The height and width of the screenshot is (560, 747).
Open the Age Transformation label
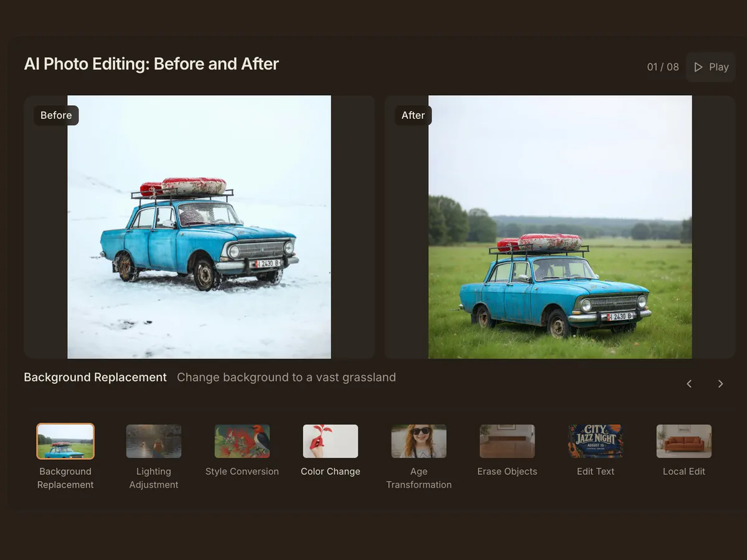point(419,478)
